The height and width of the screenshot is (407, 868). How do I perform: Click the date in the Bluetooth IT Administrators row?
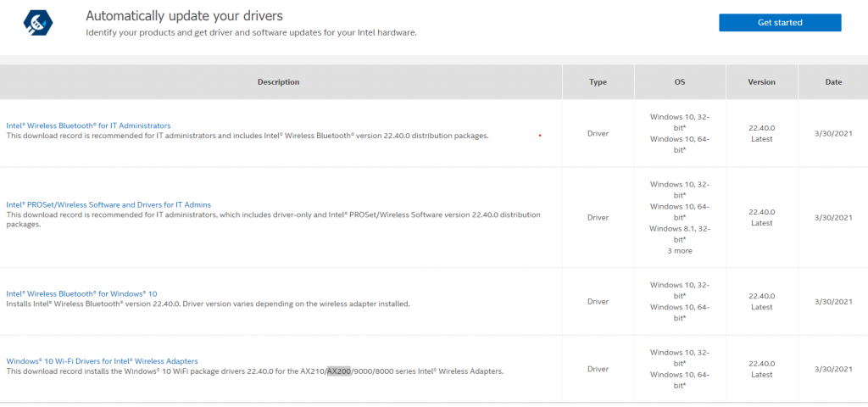(x=833, y=133)
